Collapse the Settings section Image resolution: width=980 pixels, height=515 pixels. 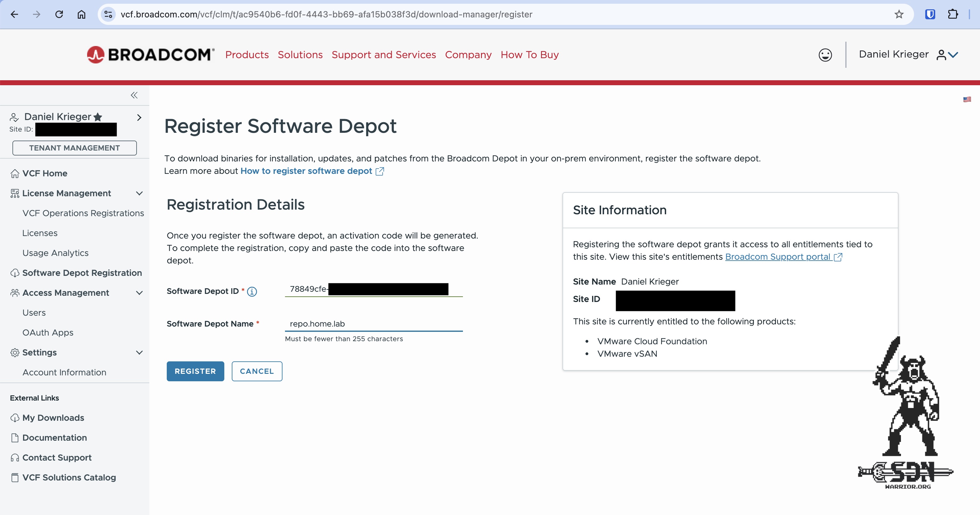(140, 353)
